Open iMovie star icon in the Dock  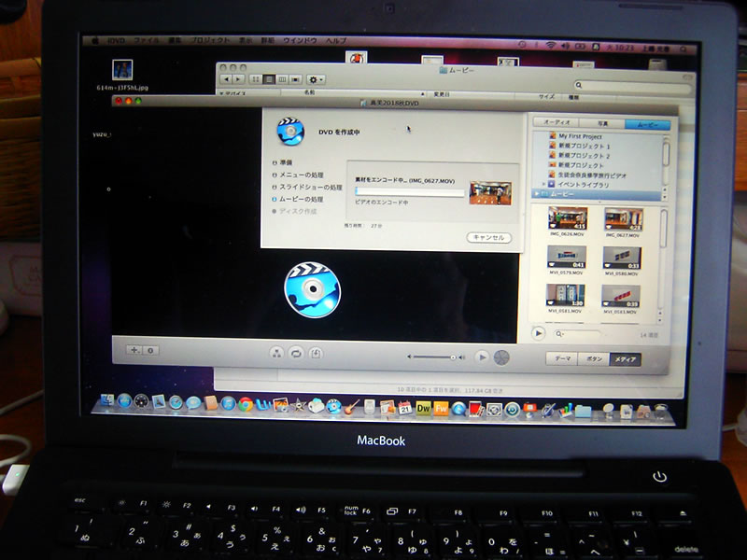coord(299,406)
